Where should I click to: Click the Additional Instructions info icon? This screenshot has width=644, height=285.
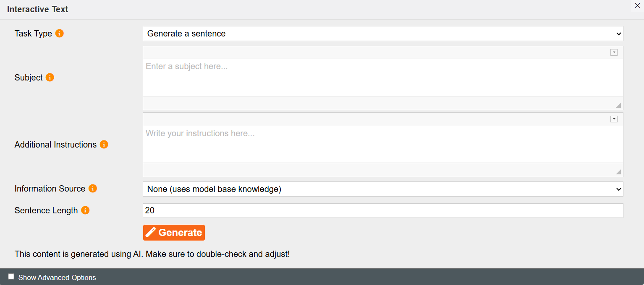104,145
